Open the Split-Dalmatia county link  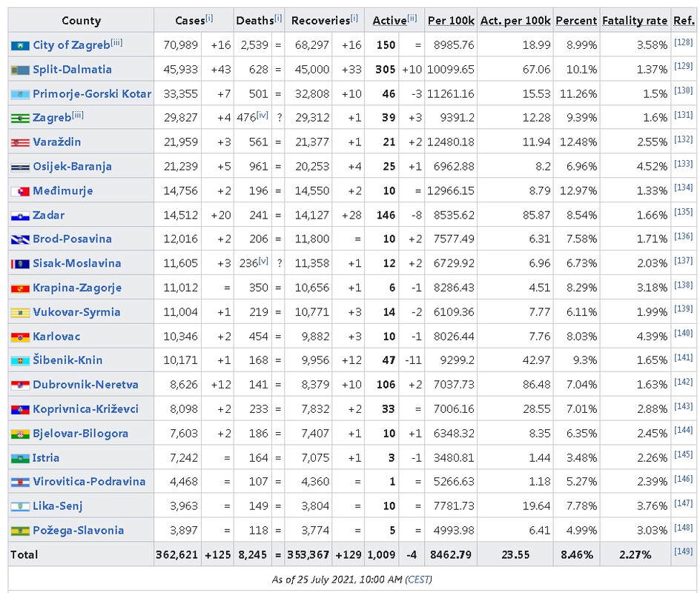[x=72, y=70]
